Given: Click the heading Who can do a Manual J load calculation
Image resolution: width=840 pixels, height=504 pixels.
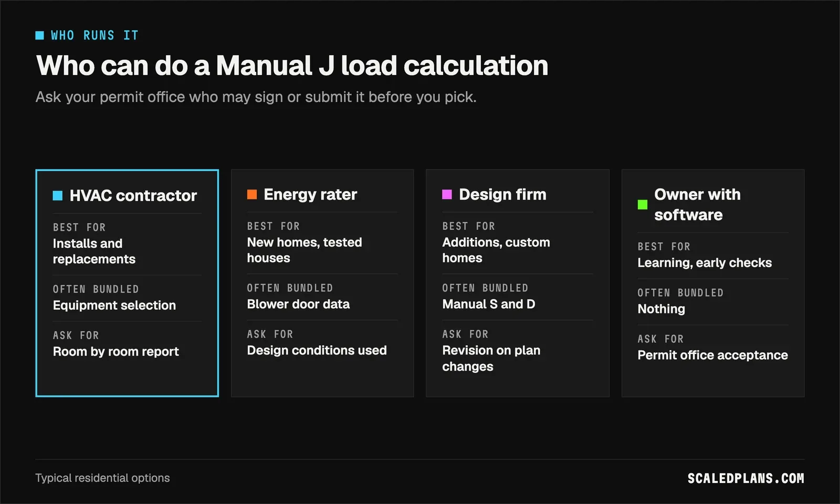Looking at the screenshot, I should 292,66.
